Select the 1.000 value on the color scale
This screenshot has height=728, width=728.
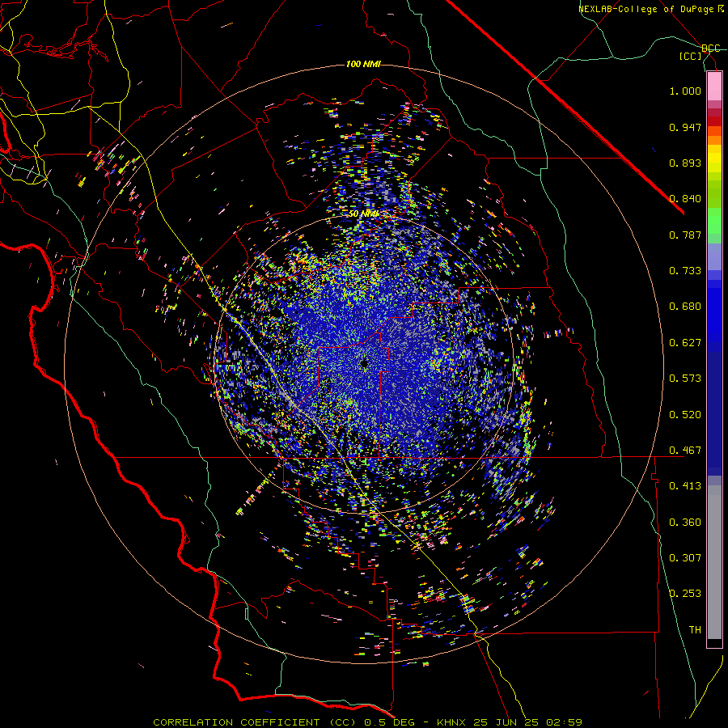click(x=685, y=91)
